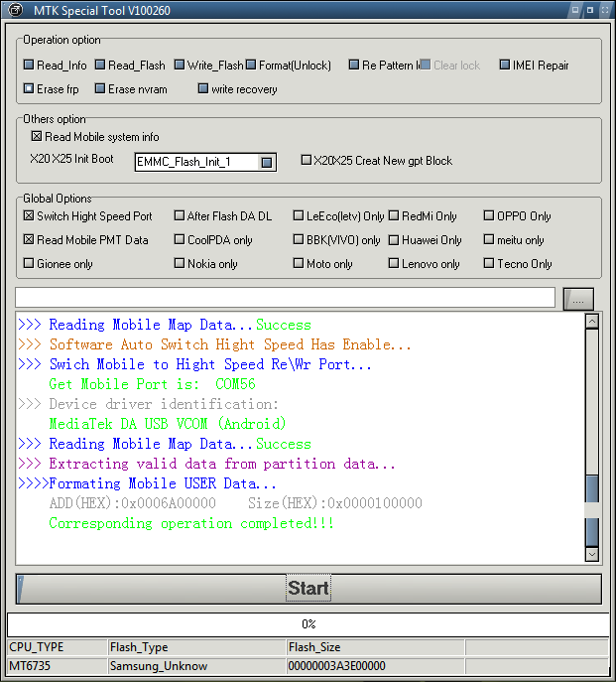Image resolution: width=616 pixels, height=682 pixels.
Task: Click the log scrollbar down arrow
Action: (x=592, y=554)
